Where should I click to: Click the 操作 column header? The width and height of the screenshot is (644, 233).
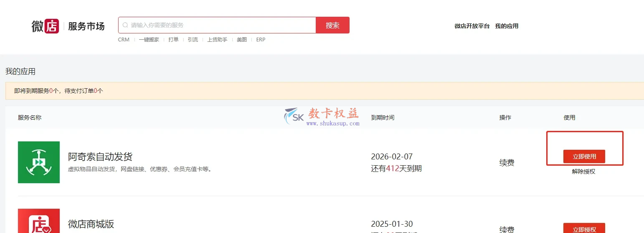pos(505,118)
